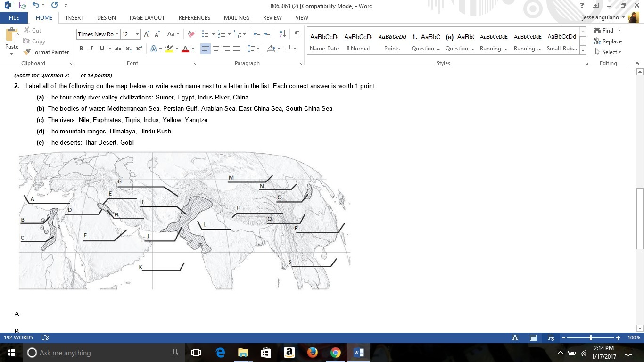This screenshot has width=644, height=362.
Task: Click the Show/Hide paragraph marks icon
Action: tap(297, 34)
